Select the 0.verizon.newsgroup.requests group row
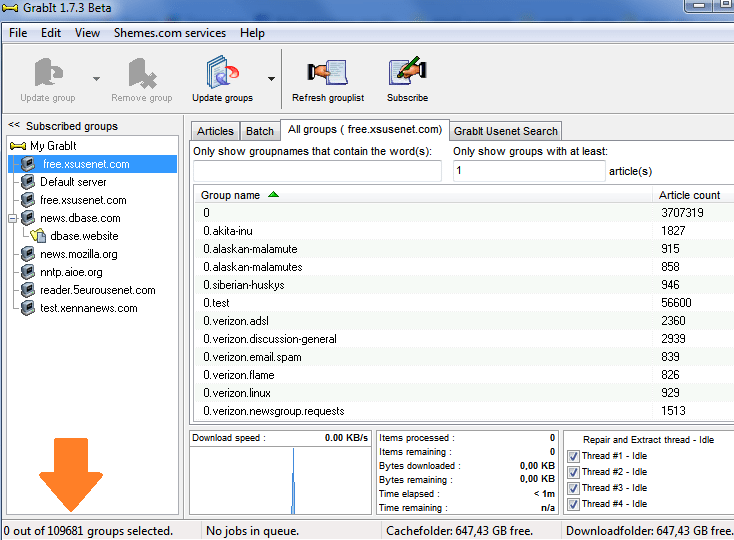 point(464,411)
